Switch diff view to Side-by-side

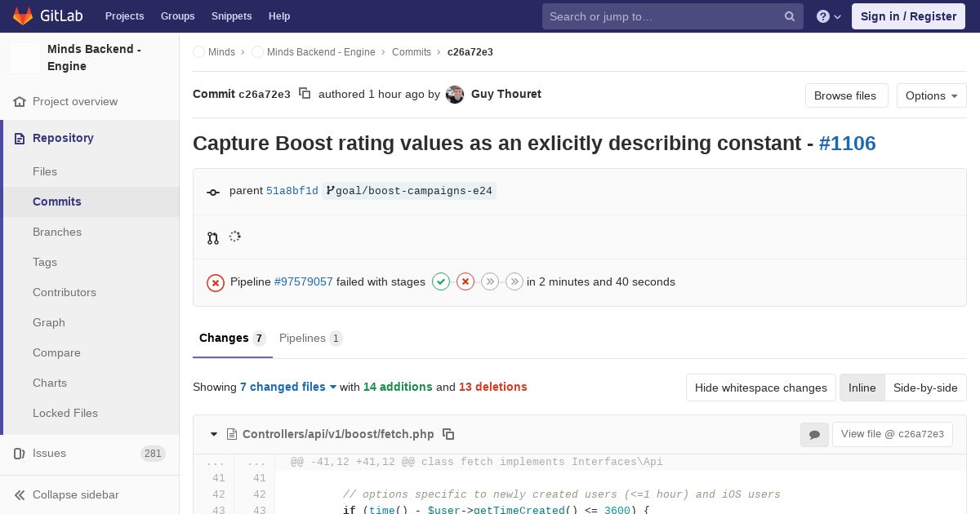pos(925,388)
